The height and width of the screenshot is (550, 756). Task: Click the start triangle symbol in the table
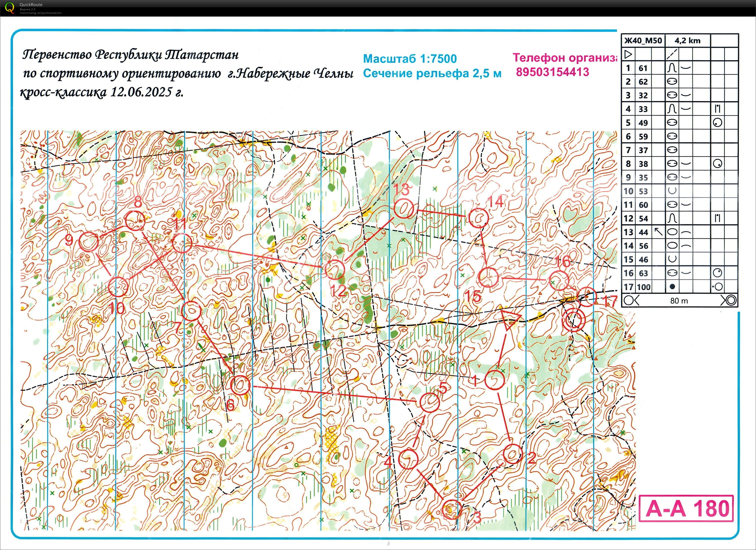[x=628, y=54]
